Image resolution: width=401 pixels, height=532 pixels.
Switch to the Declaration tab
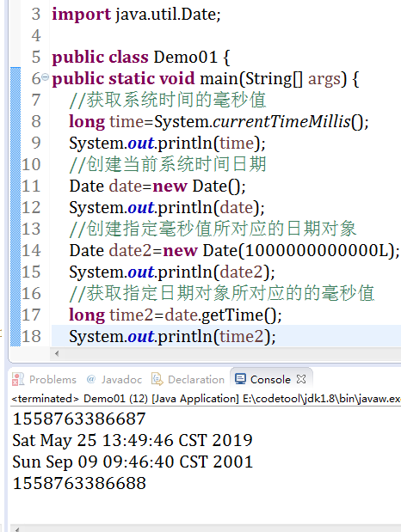point(188,379)
